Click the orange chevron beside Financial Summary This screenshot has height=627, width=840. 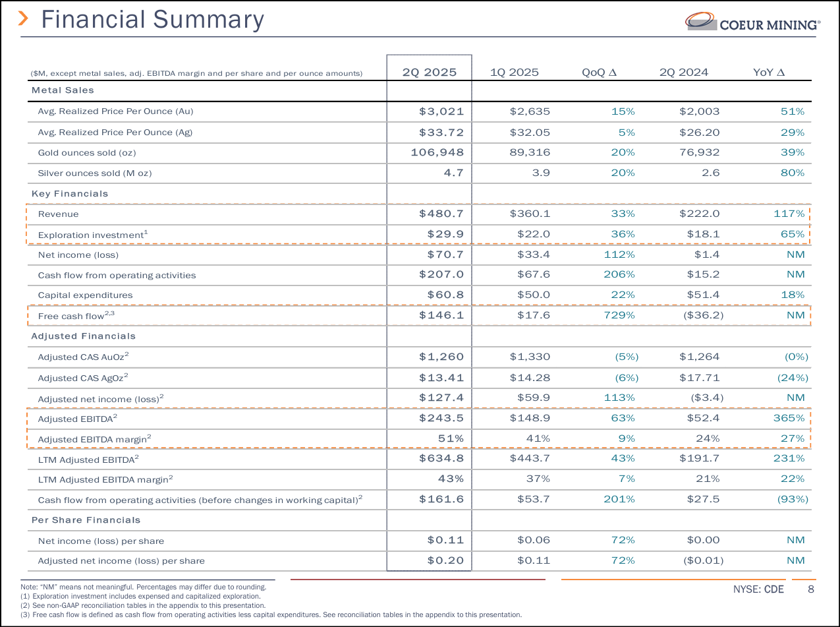click(24, 19)
